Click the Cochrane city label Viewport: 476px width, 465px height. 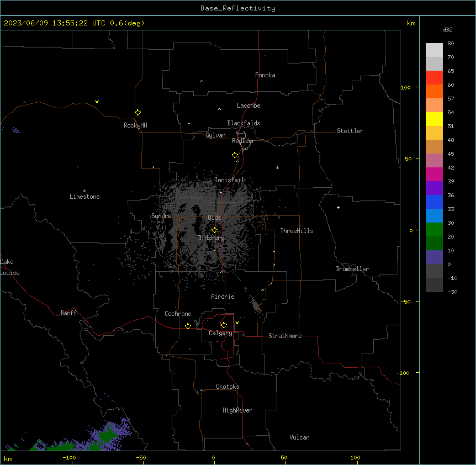178,314
